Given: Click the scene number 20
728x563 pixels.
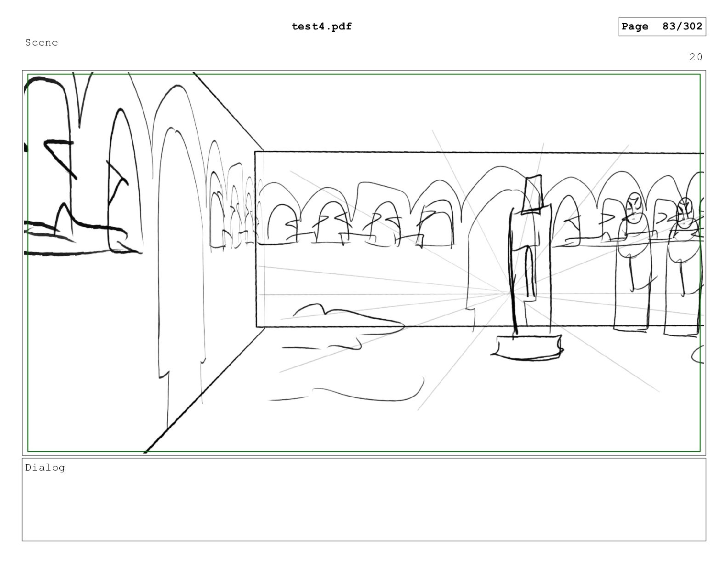Looking at the screenshot, I should 696,57.
